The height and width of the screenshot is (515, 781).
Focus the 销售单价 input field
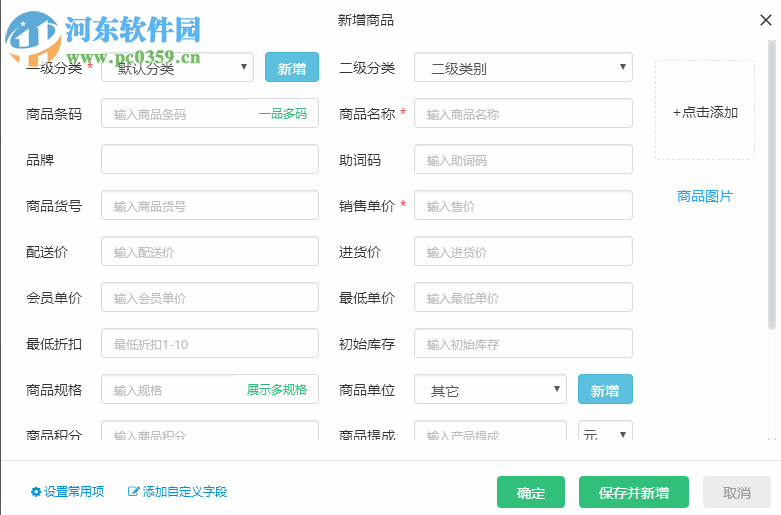pyautogui.click(x=523, y=205)
